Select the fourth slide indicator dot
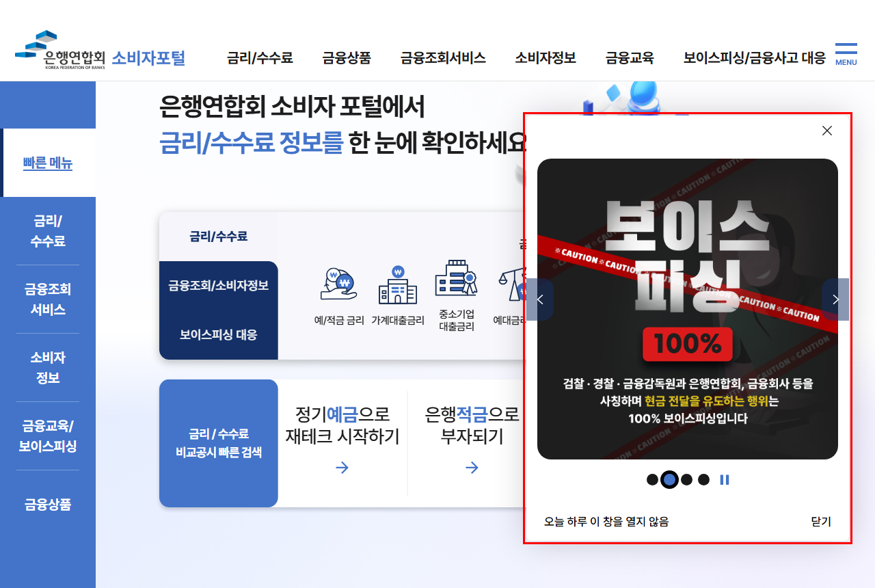 [x=704, y=480]
